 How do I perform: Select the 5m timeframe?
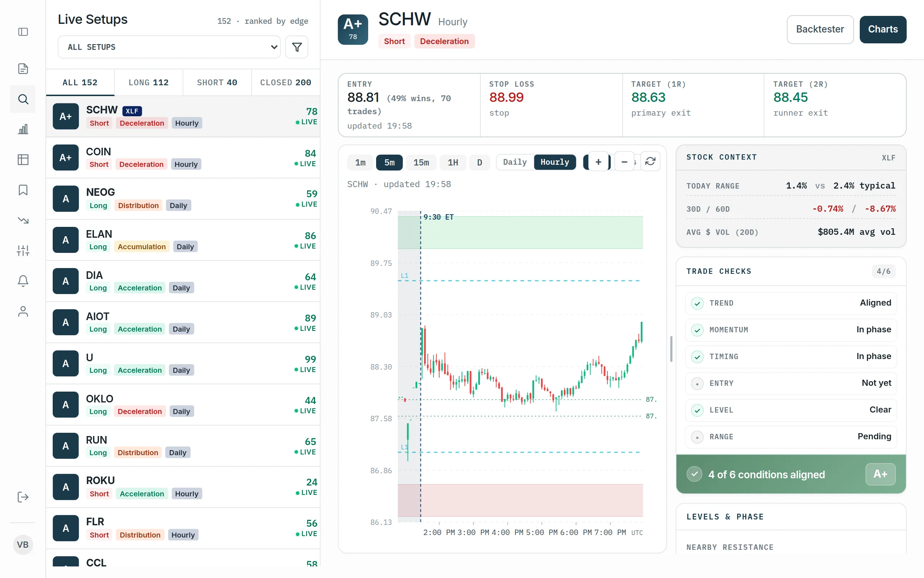[389, 163]
